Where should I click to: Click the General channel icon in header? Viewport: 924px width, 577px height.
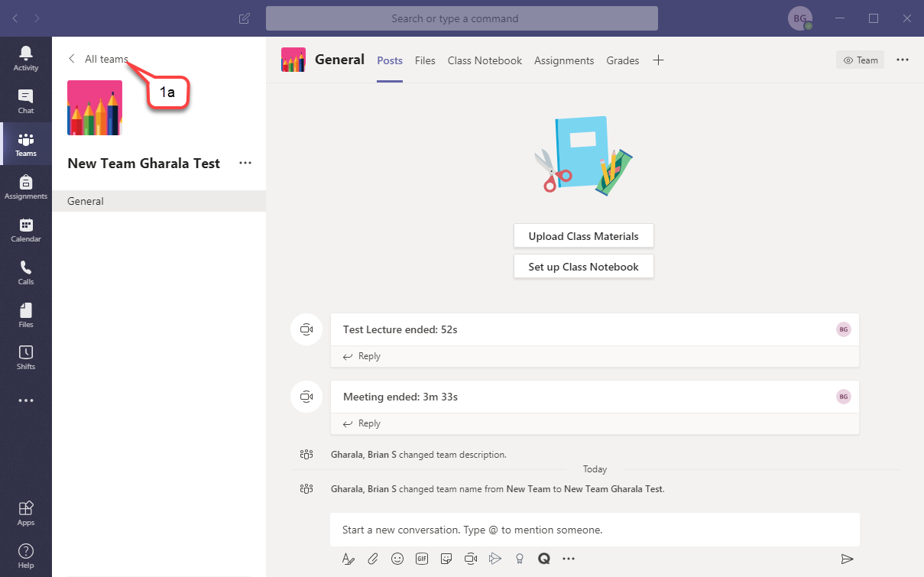click(293, 60)
